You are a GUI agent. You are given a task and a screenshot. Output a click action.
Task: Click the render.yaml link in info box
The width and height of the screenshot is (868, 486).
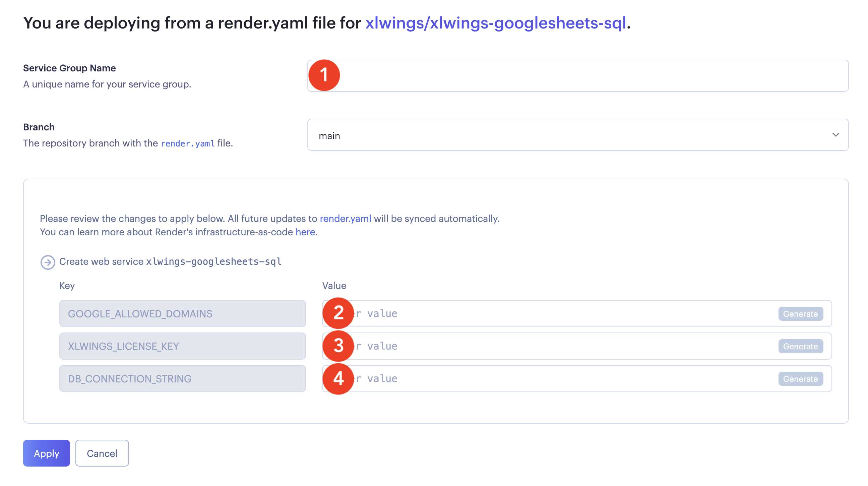(346, 219)
